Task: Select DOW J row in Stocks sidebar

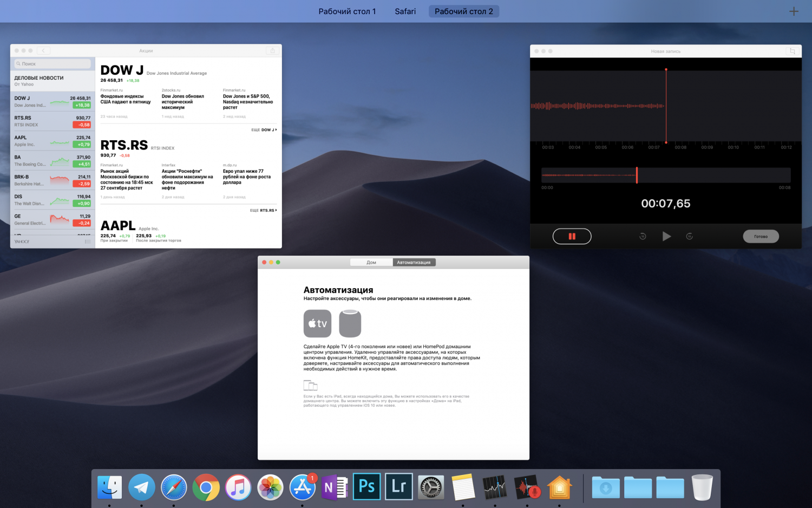Action: point(53,101)
